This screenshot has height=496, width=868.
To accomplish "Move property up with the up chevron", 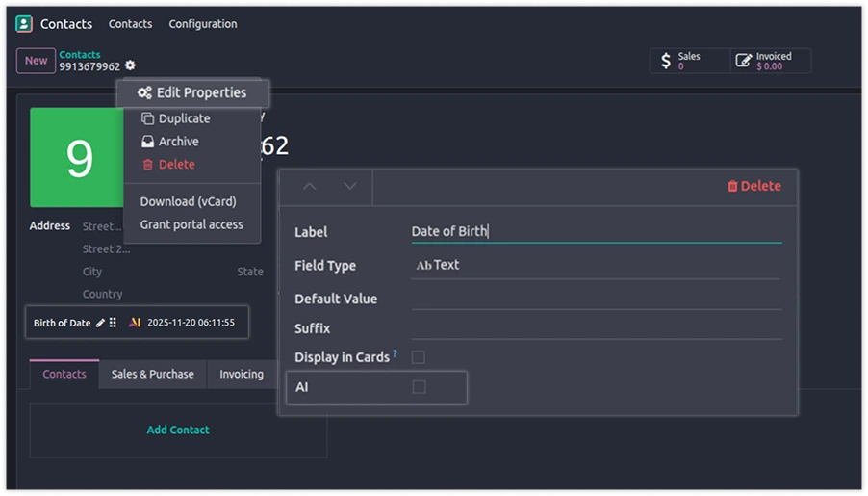I will point(309,186).
